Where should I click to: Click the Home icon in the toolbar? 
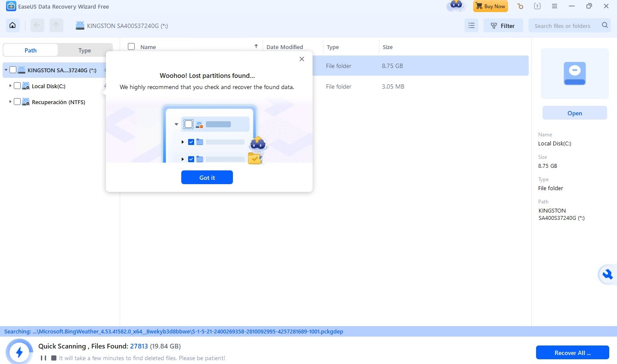[x=12, y=25]
